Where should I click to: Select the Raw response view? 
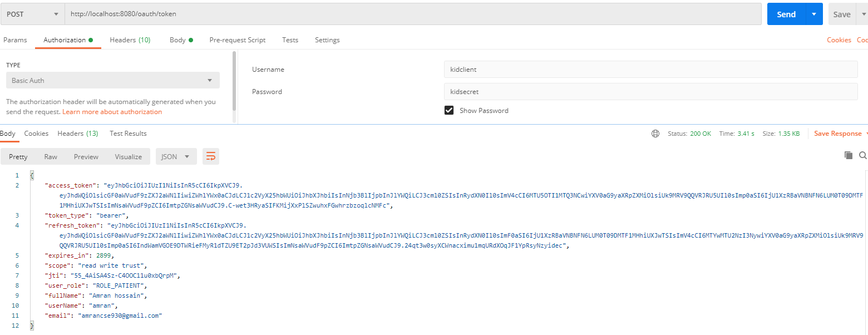pyautogui.click(x=51, y=157)
